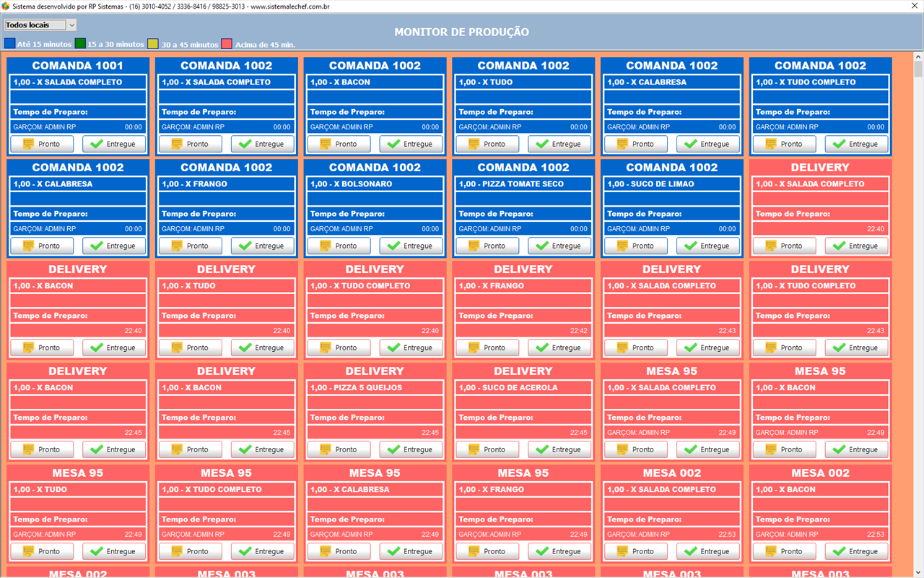Click Entregue checkmark icon for Comanda 1002 X Bacon
This screenshot has width=924, height=578.
[393, 144]
